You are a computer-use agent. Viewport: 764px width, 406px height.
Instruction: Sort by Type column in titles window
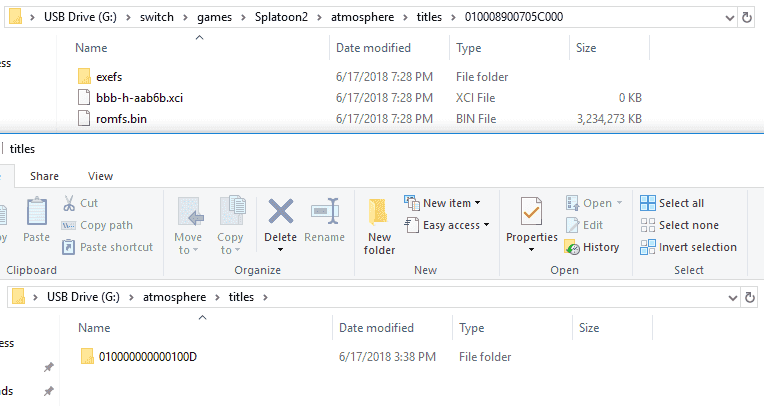pos(472,328)
